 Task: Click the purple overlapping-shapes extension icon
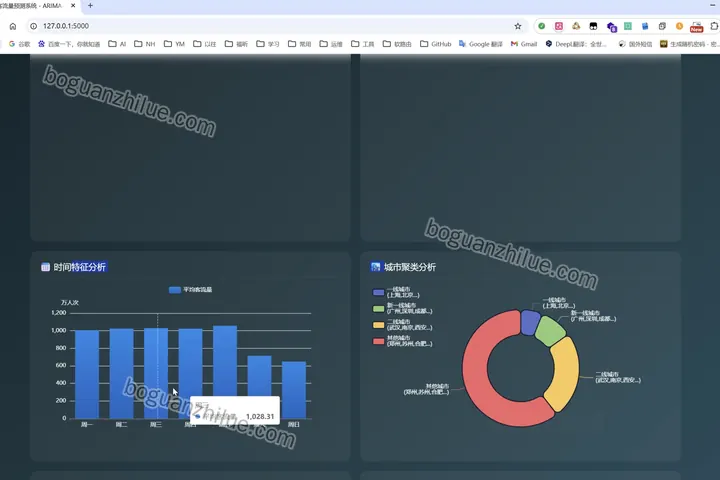tap(611, 27)
